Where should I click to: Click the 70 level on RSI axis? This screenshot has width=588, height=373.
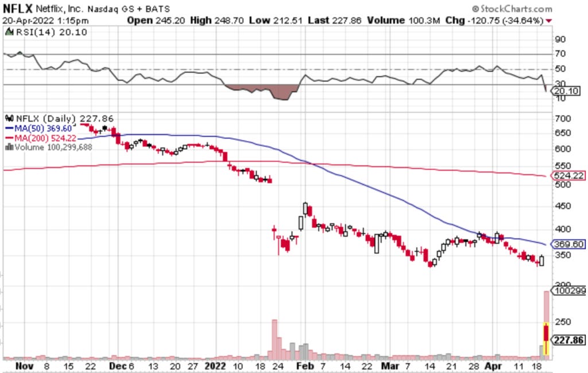point(560,53)
